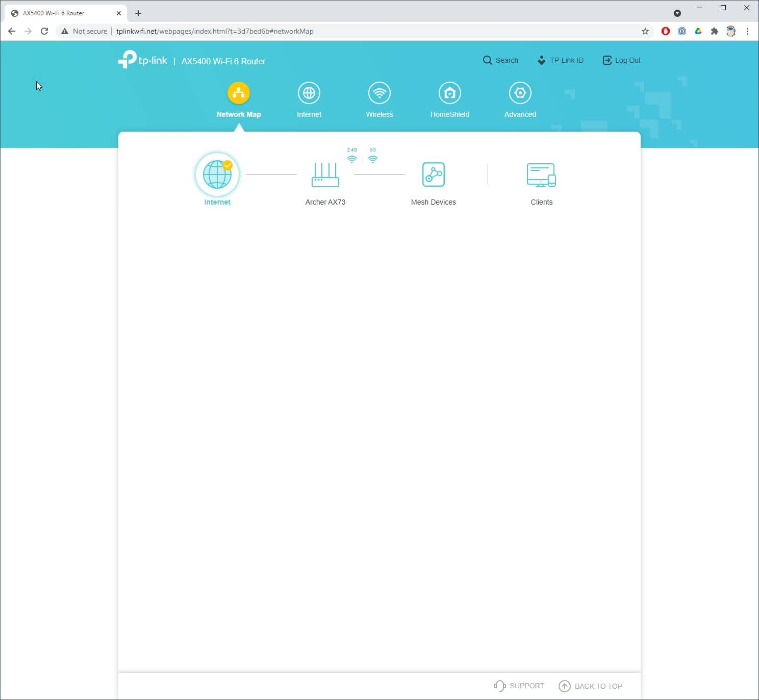Go forward in the browser
Screen dimensions: 759x700
pos(28,31)
